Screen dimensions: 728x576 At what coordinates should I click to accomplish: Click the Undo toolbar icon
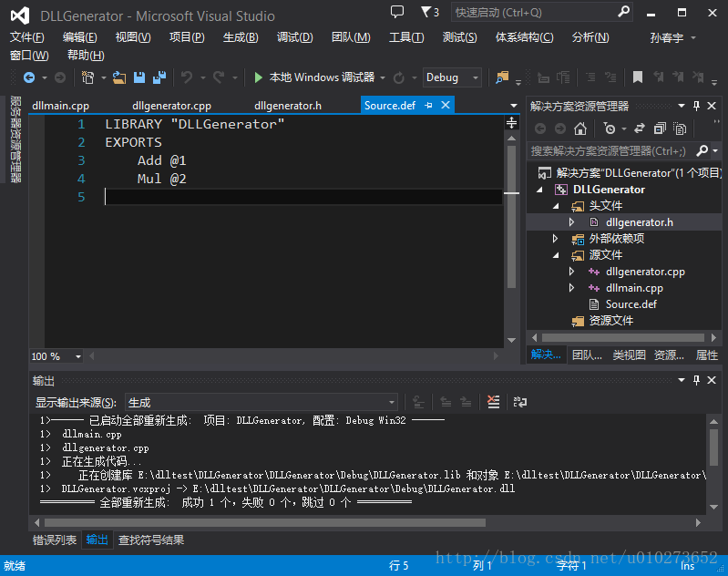pyautogui.click(x=187, y=77)
